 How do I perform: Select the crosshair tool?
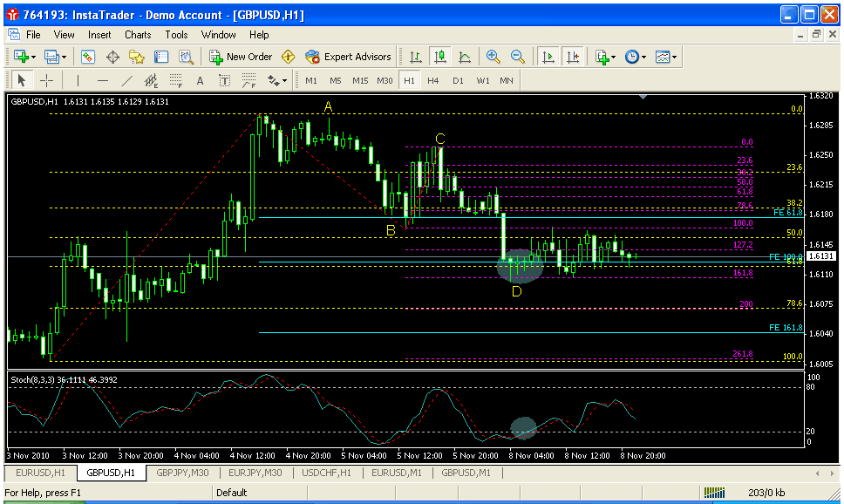click(46, 80)
